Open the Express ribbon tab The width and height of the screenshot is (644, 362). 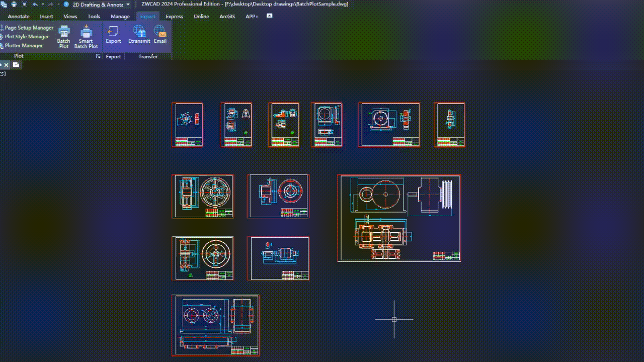174,17
